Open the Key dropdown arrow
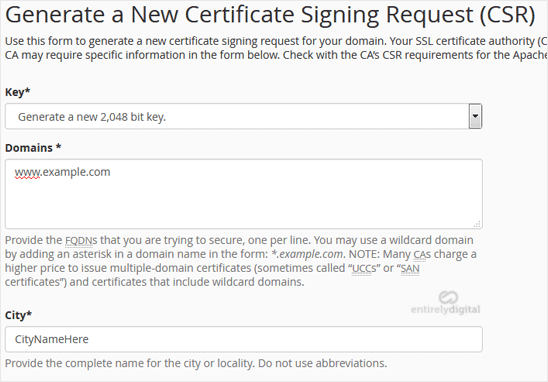Image resolution: width=548 pixels, height=382 pixels. [x=475, y=116]
